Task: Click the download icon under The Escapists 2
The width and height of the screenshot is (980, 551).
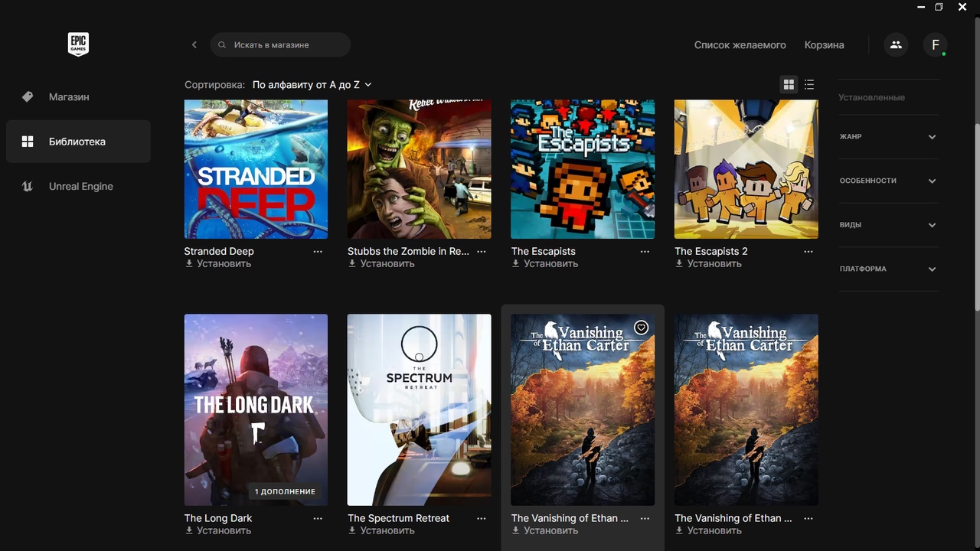Action: (679, 263)
